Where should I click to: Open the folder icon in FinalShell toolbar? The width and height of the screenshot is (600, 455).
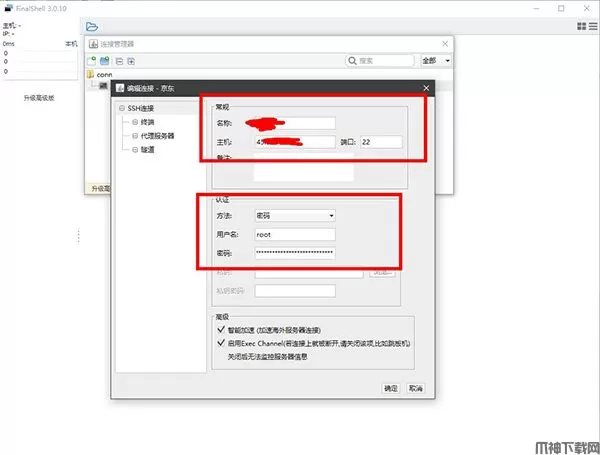point(92,26)
